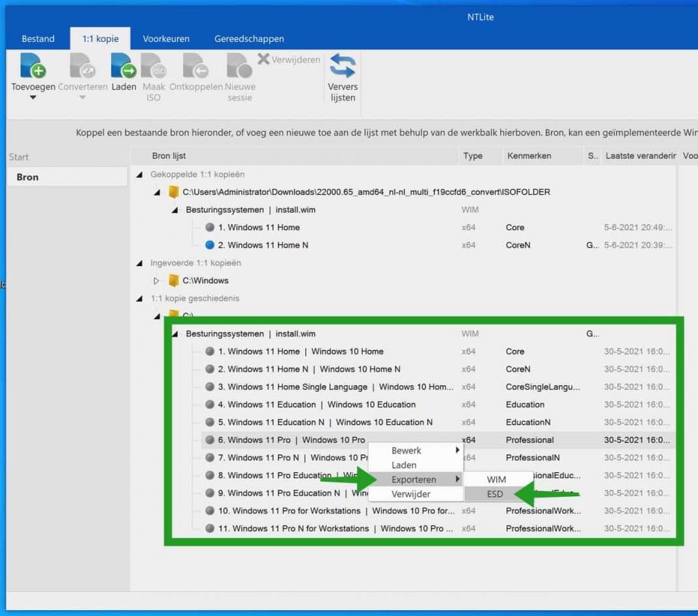Open the Bestand tab

click(x=39, y=39)
